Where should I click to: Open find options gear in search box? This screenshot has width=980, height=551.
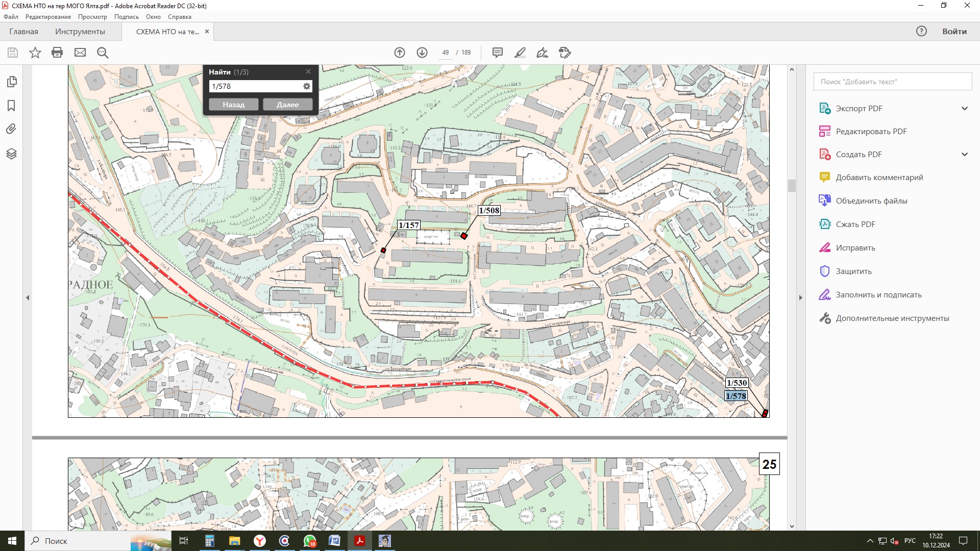(306, 86)
